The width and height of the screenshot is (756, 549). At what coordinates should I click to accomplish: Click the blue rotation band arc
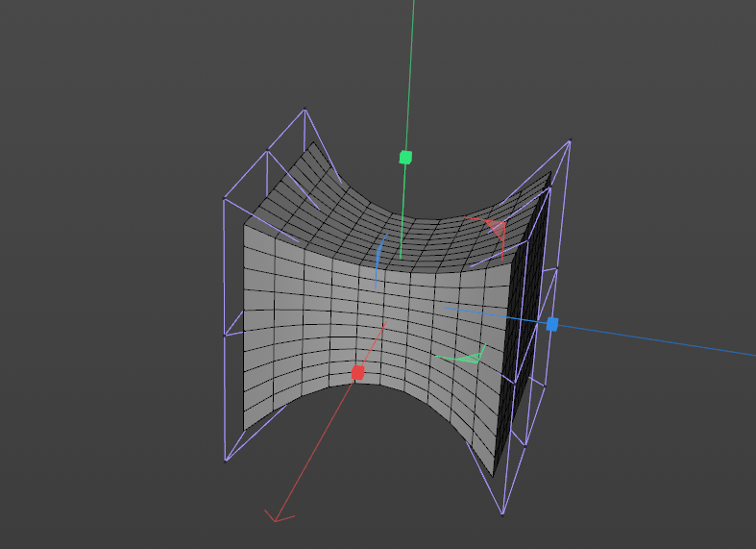point(380,261)
